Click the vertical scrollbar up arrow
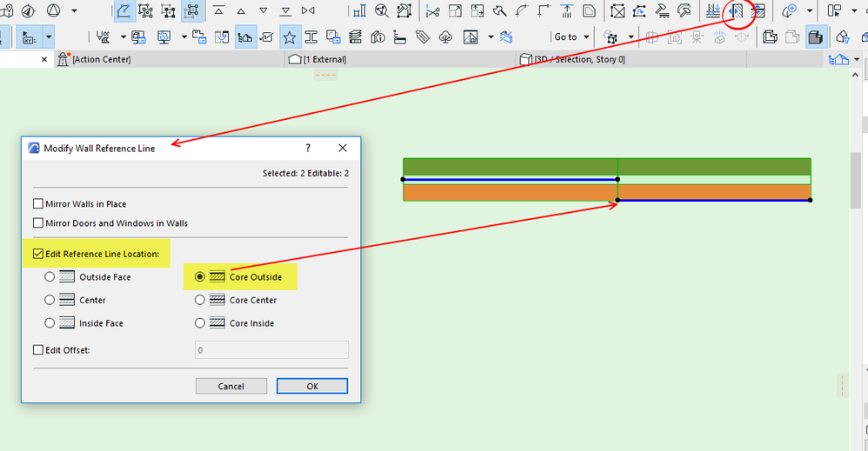 coord(856,75)
